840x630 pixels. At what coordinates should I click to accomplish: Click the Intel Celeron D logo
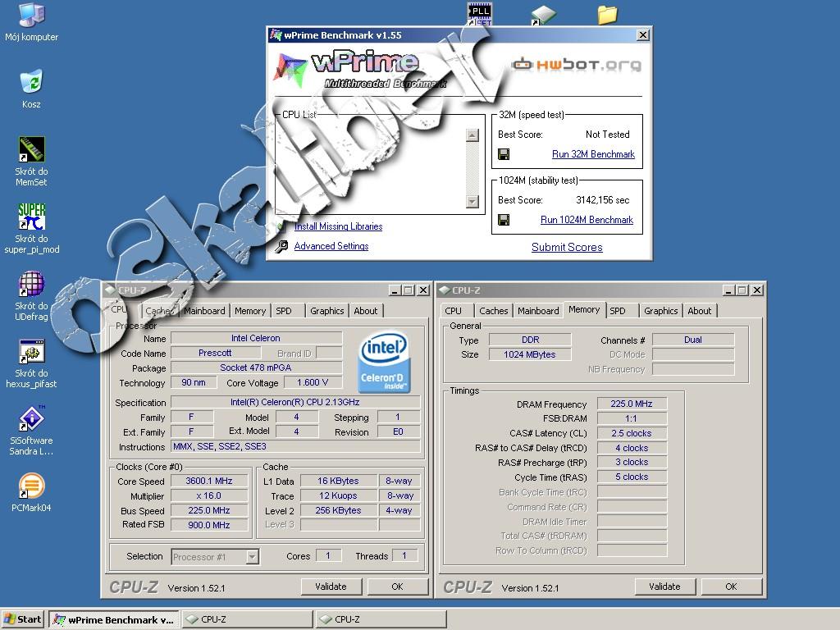tap(384, 362)
